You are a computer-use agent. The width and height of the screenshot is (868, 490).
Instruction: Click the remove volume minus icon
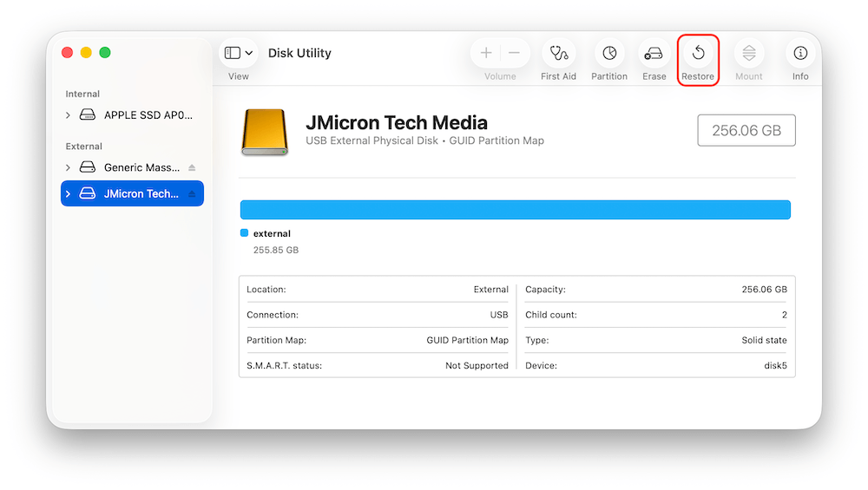pos(514,54)
